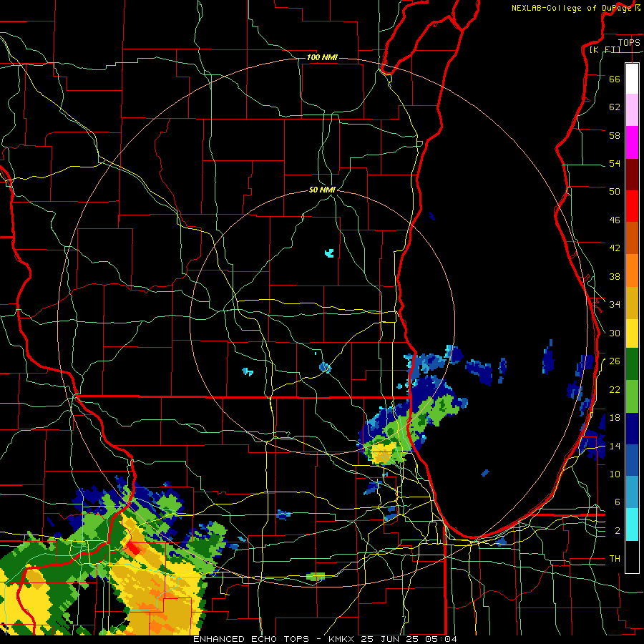Click the "42" legend scale value

point(615,248)
